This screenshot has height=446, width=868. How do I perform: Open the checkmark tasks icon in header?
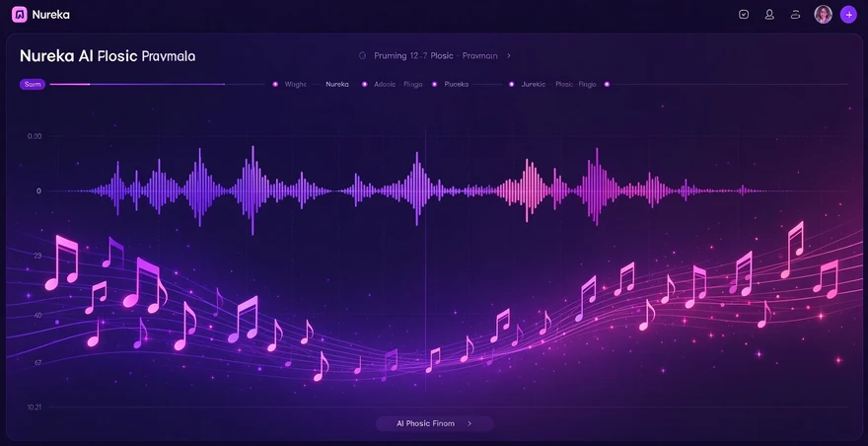click(744, 15)
